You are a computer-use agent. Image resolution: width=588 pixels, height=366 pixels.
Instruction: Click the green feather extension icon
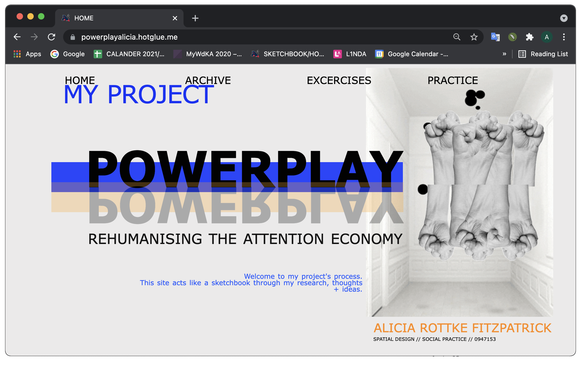512,37
